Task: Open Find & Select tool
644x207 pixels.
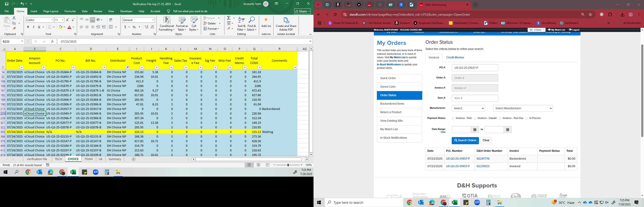Action: [252, 24]
